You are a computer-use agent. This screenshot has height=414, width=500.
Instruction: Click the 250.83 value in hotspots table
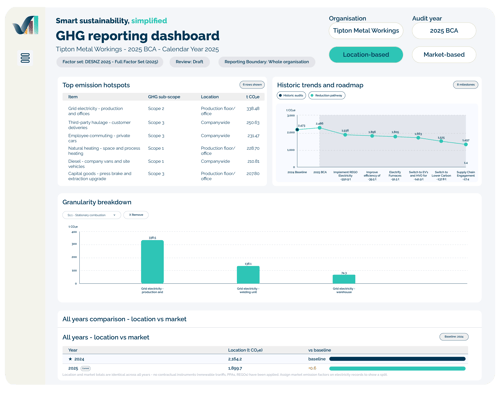(x=253, y=123)
